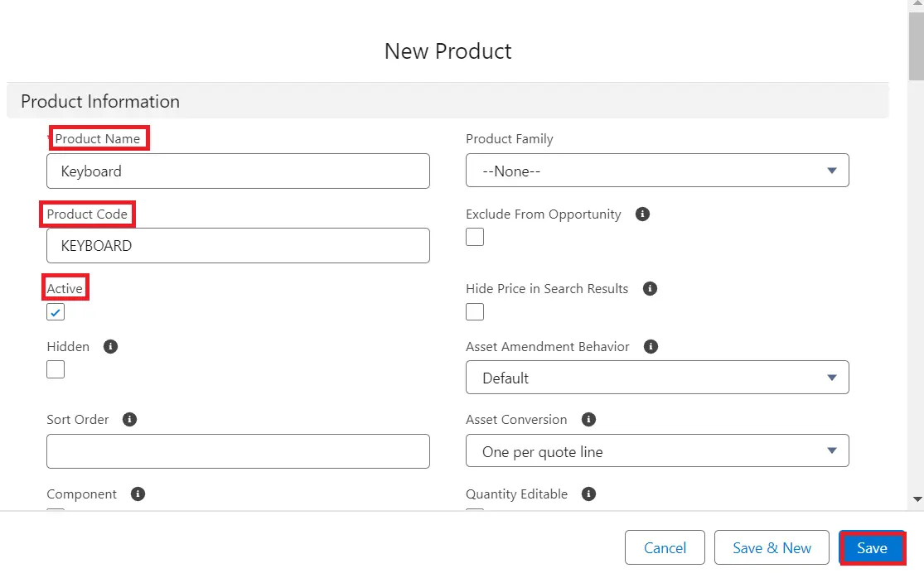Enable the Hidden checkbox
924x578 pixels.
pyautogui.click(x=56, y=369)
